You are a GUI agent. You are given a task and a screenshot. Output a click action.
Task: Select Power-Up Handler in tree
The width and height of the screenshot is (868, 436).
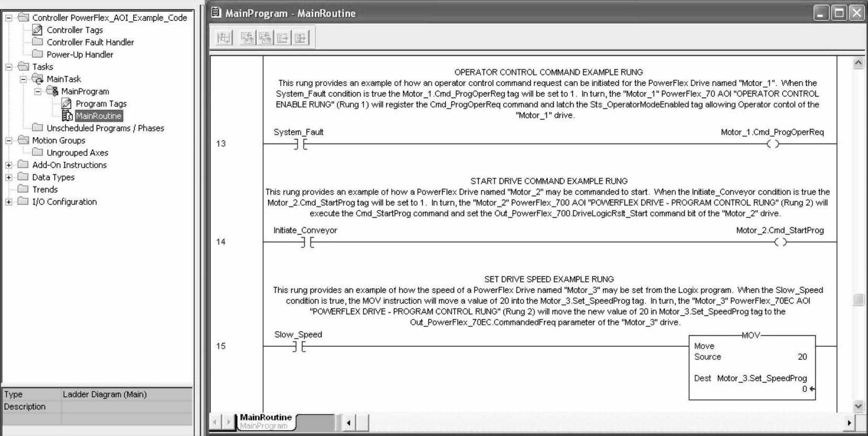(x=80, y=54)
